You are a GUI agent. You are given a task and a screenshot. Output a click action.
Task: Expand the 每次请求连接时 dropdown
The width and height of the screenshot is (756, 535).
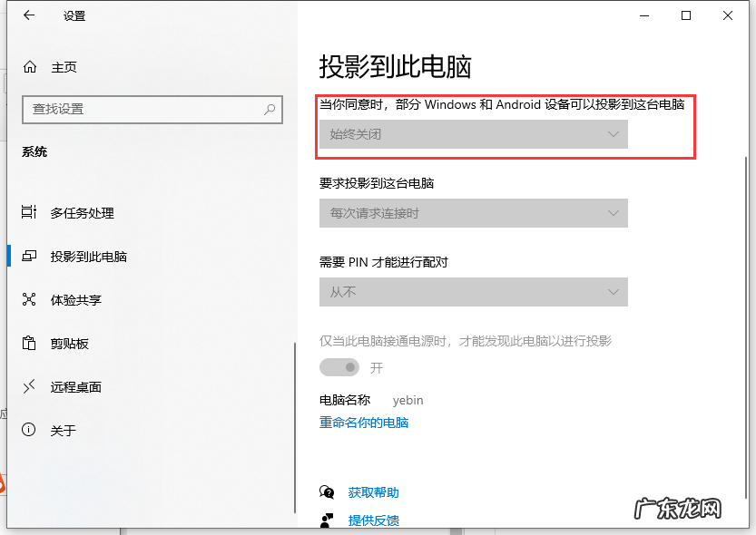point(473,213)
